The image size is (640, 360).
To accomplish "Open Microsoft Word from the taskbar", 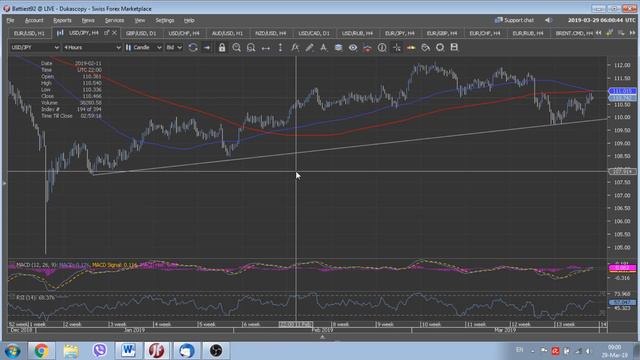I will (x=128, y=351).
